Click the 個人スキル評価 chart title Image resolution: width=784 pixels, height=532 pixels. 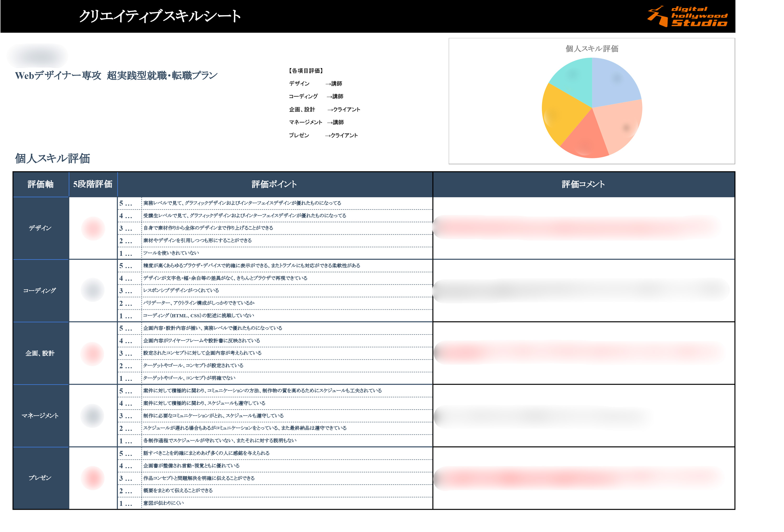tap(592, 49)
